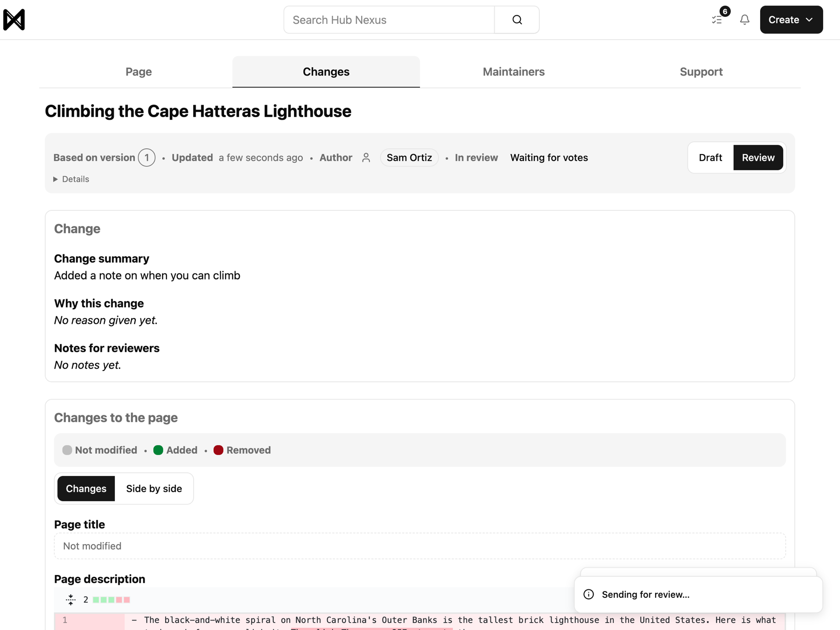Focus the Search Hub Nexus field
Viewport: 840px width, 630px height.
pos(389,20)
